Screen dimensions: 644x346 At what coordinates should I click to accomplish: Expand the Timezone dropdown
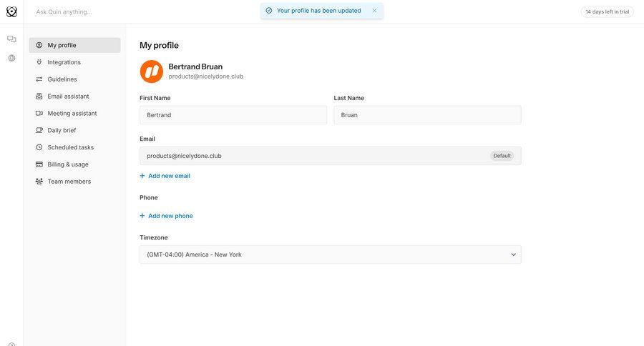(x=330, y=254)
